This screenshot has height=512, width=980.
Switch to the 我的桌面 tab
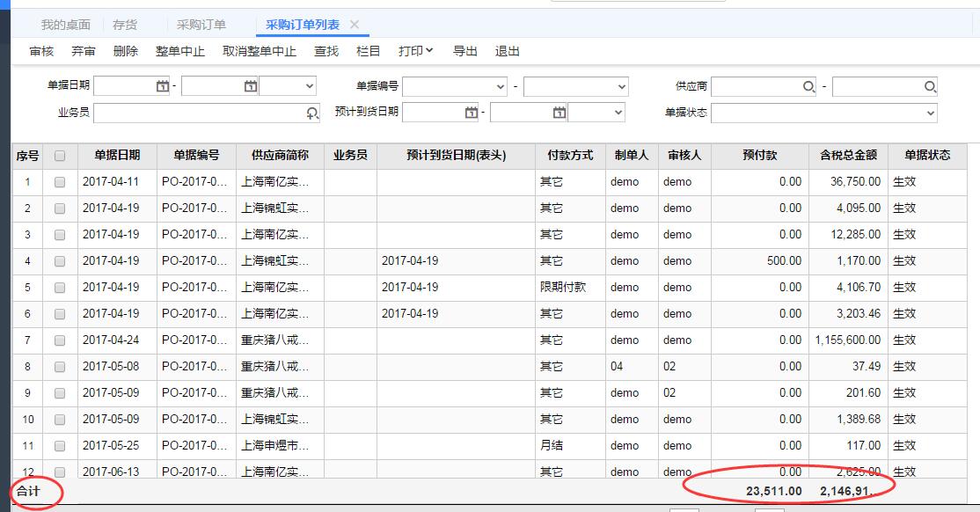pyautogui.click(x=65, y=25)
